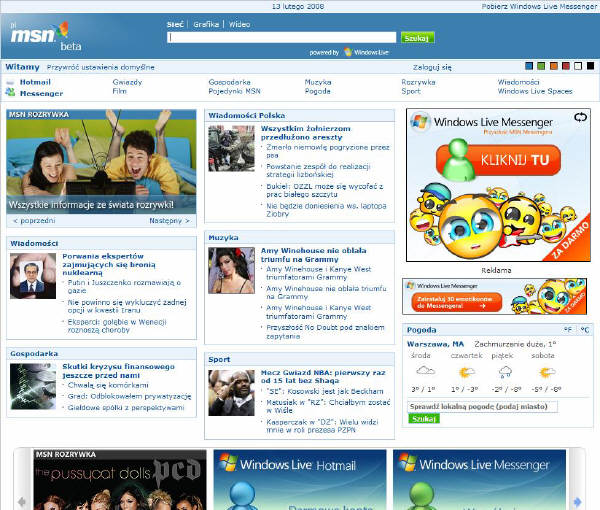Select the Grafika search tab
600x510 pixels.
pos(206,24)
